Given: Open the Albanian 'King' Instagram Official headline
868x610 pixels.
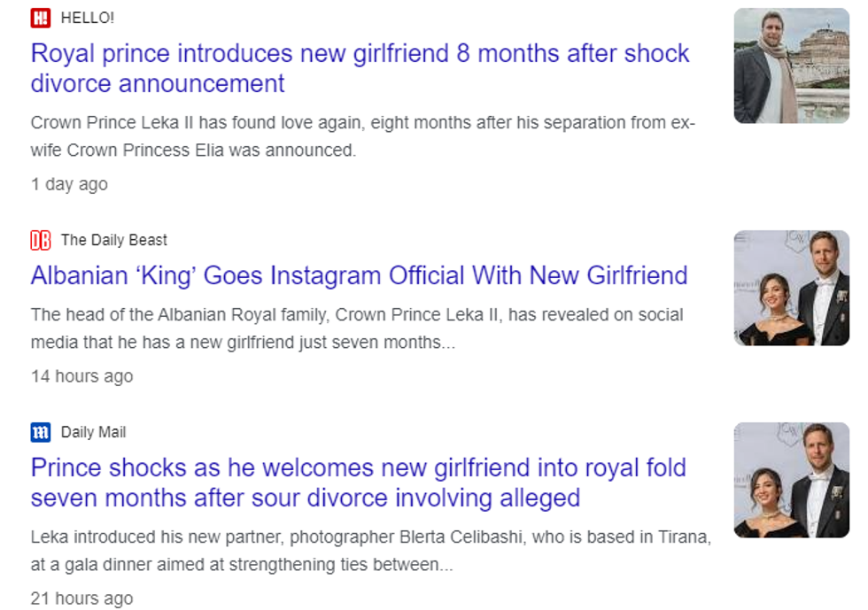Looking at the screenshot, I should (x=359, y=275).
